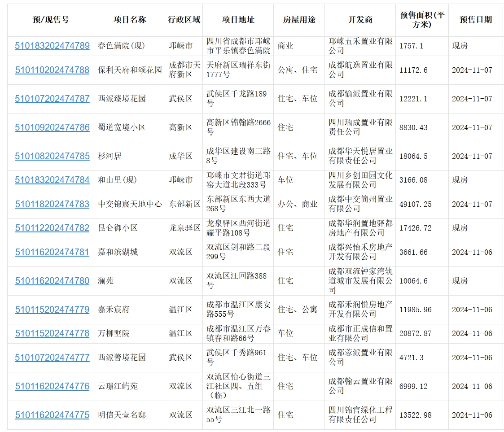Click developer 成都华润置地驿都房地产有限公司
Image resolution: width=504 pixels, height=432 pixels.
point(360,228)
